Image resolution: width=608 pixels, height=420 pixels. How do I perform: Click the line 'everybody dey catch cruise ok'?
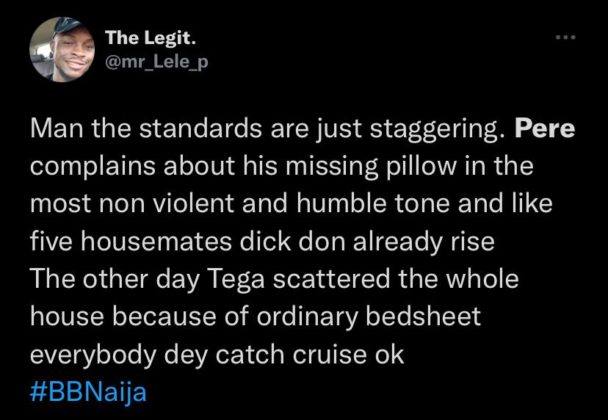[217, 355]
